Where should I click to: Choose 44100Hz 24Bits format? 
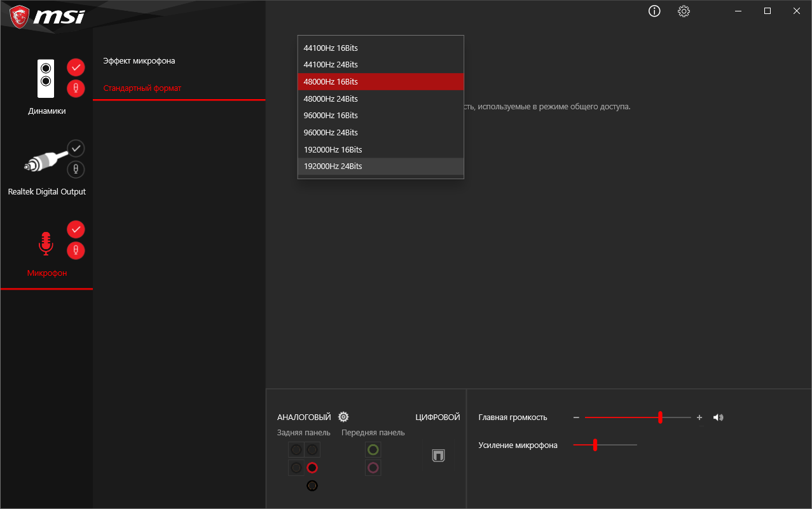[x=381, y=65]
